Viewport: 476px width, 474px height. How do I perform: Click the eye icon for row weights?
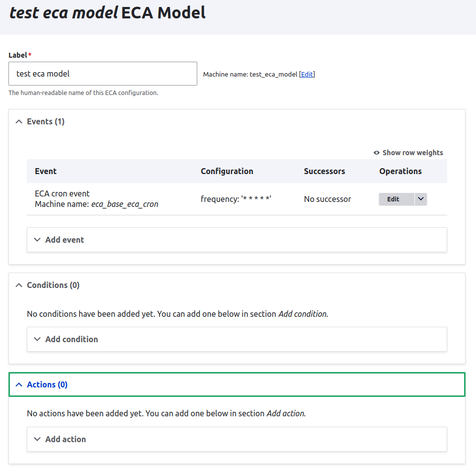click(x=377, y=153)
